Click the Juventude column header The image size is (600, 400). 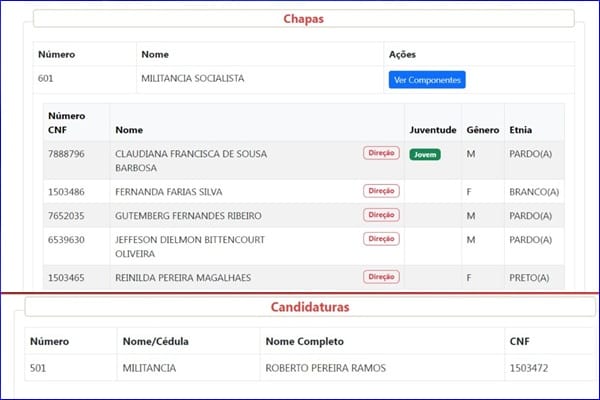pyautogui.click(x=433, y=130)
